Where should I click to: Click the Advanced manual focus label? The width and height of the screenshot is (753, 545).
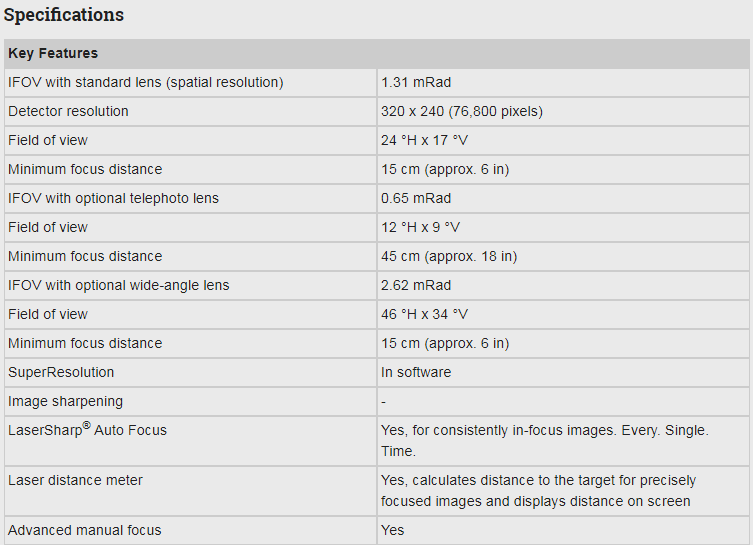[84, 530]
